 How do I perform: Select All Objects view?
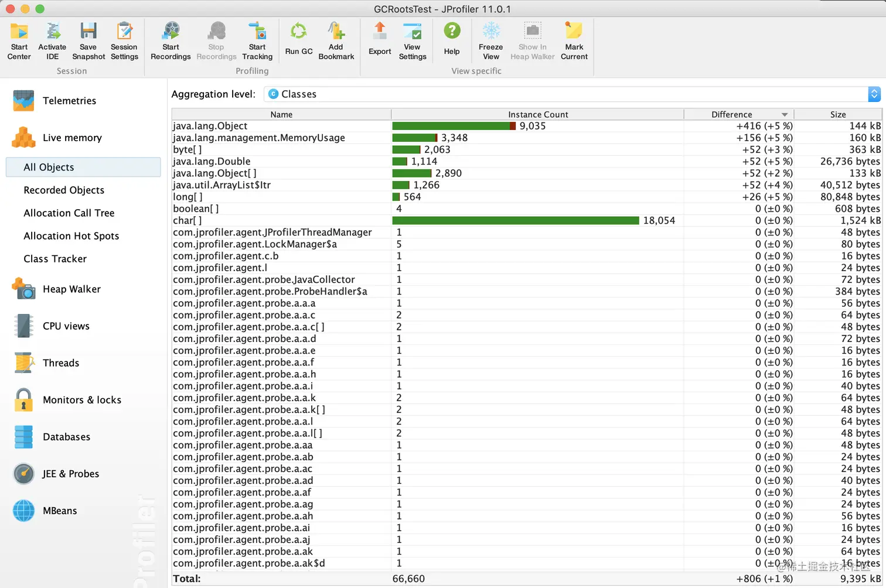coord(83,167)
